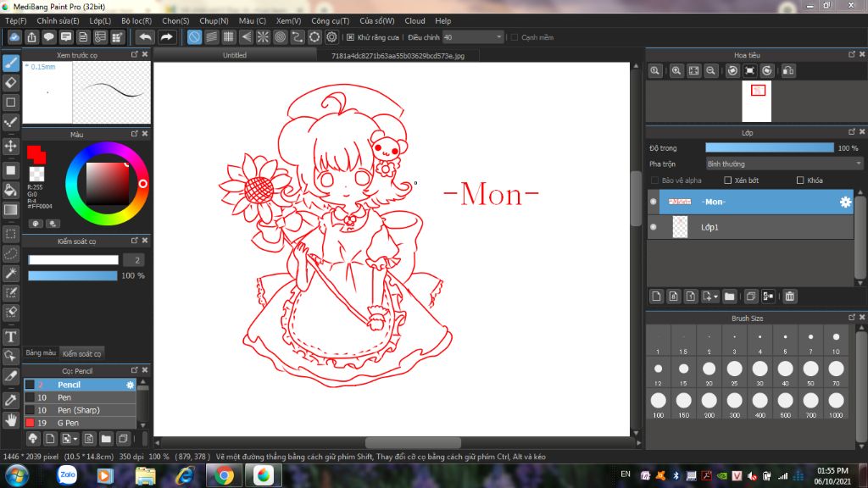Image resolution: width=868 pixels, height=488 pixels.
Task: Switch to the Bảng màu tab
Action: [x=41, y=353]
